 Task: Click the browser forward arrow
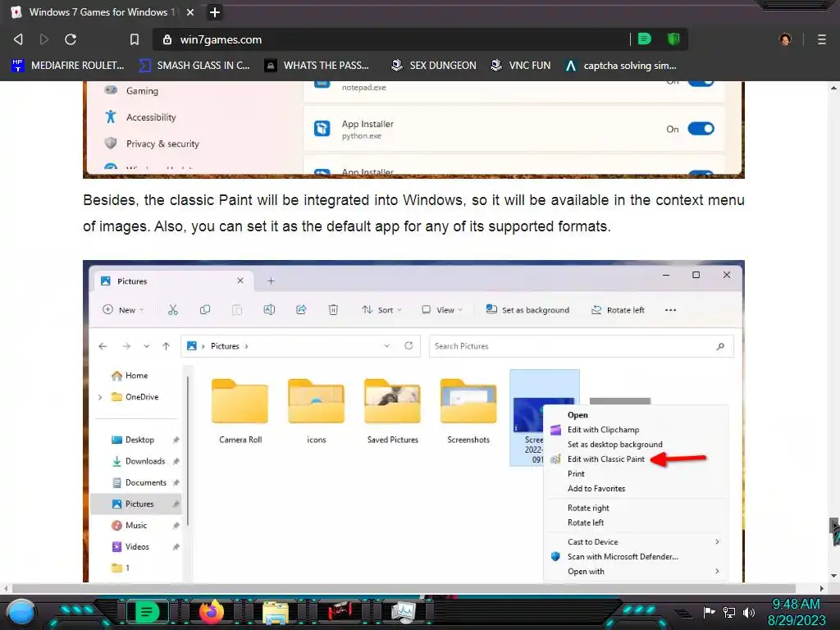point(44,39)
